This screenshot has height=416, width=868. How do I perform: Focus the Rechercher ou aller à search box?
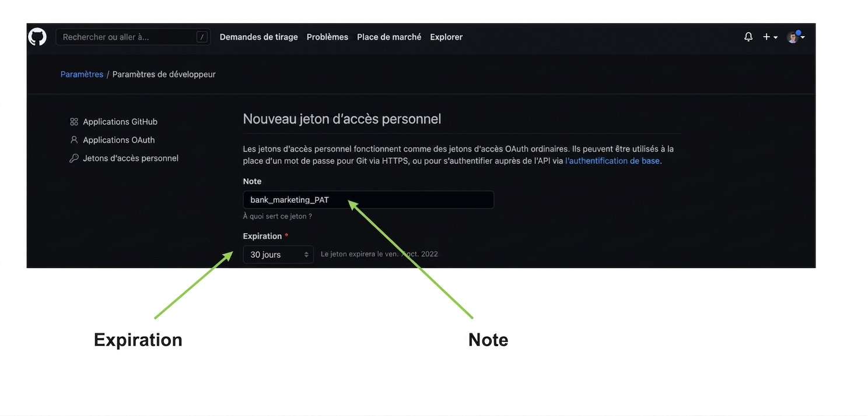pyautogui.click(x=133, y=37)
